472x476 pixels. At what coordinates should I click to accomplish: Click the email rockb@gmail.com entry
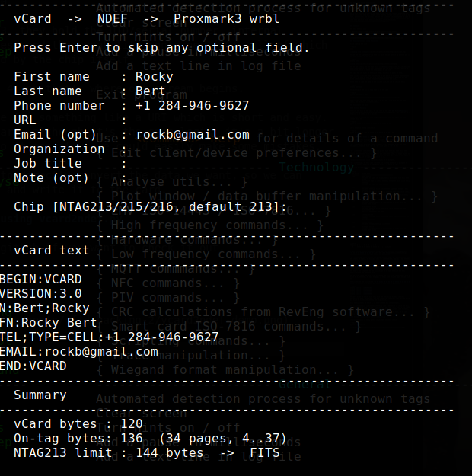193,135
